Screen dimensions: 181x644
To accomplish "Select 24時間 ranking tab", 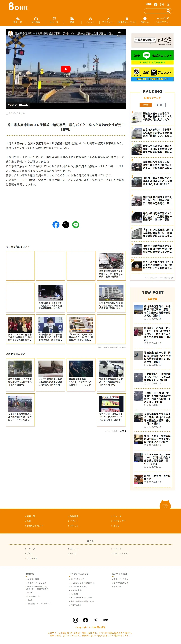I will 146,105.
